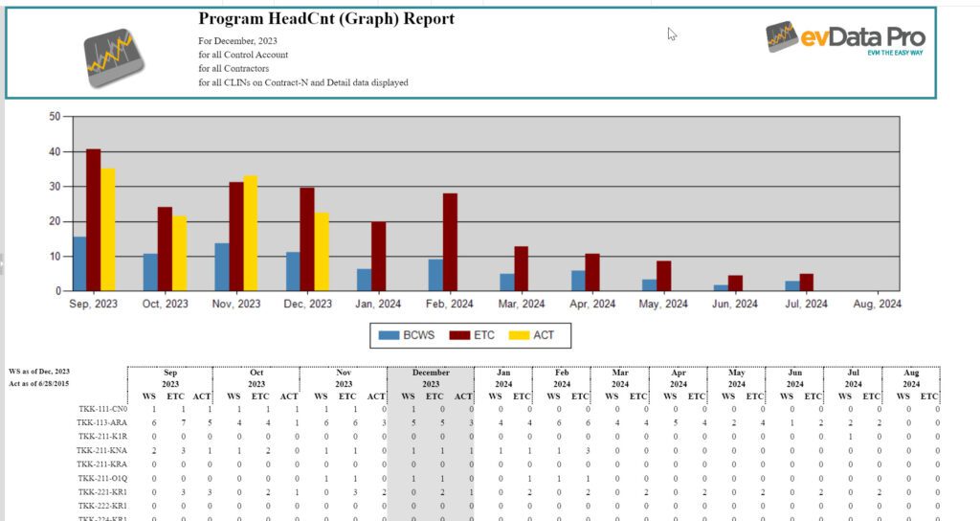Click the Program HeadCnt (Graph) Report title

tap(326, 19)
